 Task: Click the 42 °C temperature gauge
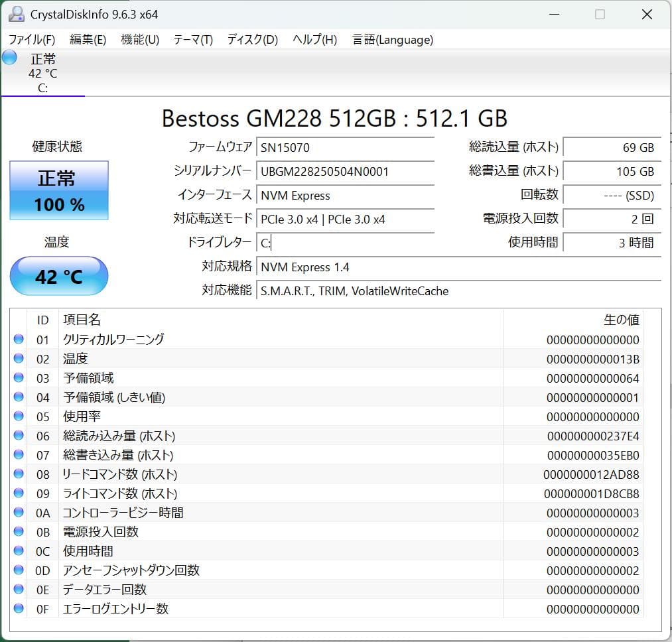(58, 276)
